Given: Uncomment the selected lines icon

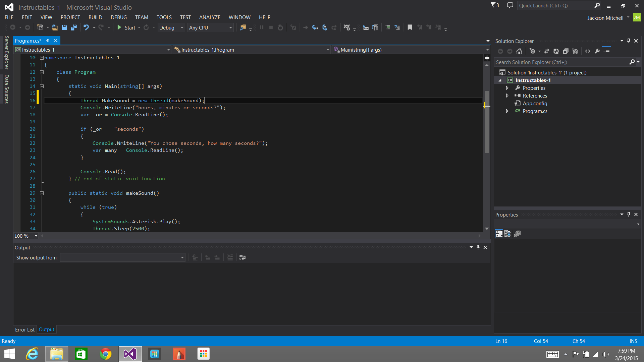Looking at the screenshot, I should coord(397,27).
